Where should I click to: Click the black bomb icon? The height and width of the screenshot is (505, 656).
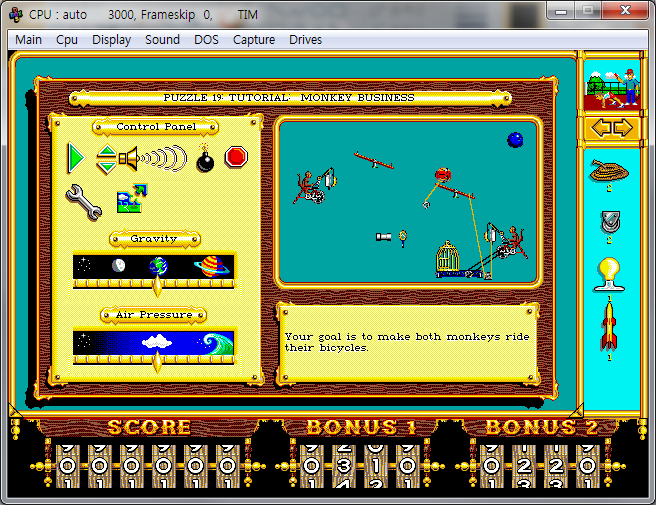coord(205,158)
